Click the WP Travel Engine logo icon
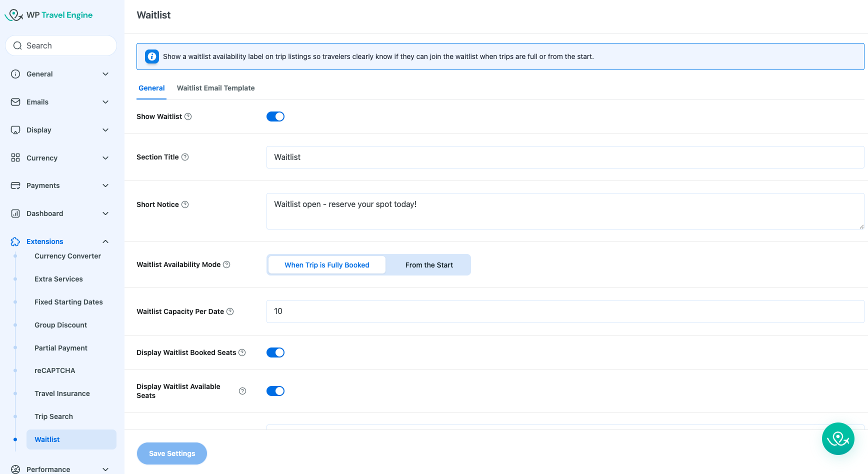 point(14,15)
